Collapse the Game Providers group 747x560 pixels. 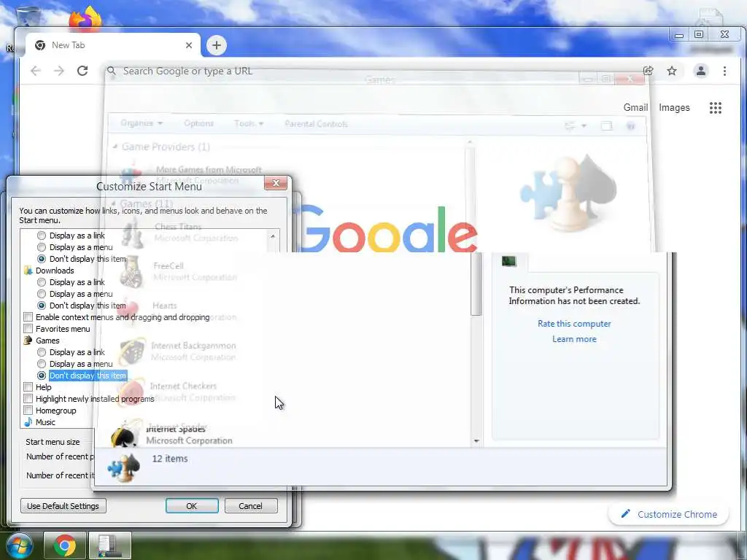pyautogui.click(x=115, y=147)
